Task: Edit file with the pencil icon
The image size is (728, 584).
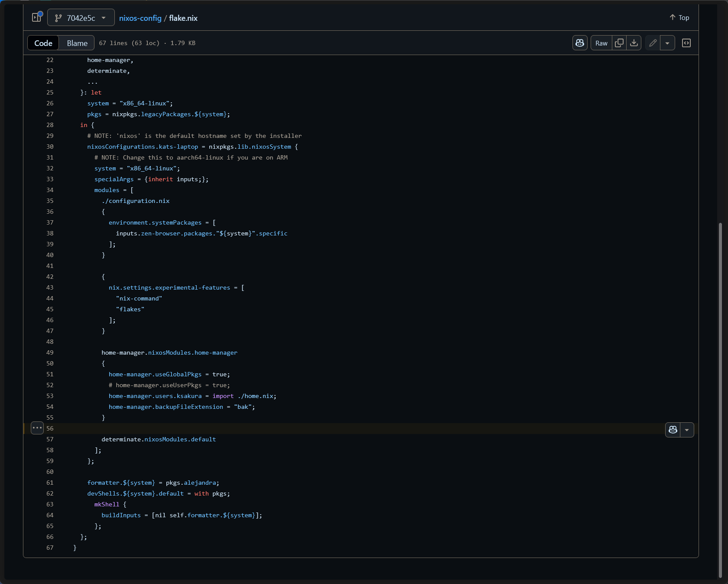Action: [653, 43]
